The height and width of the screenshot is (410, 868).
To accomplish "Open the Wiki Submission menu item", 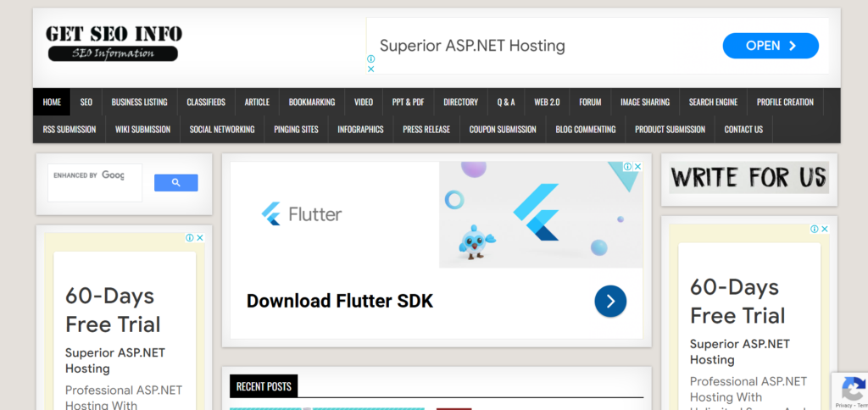I will pos(142,130).
